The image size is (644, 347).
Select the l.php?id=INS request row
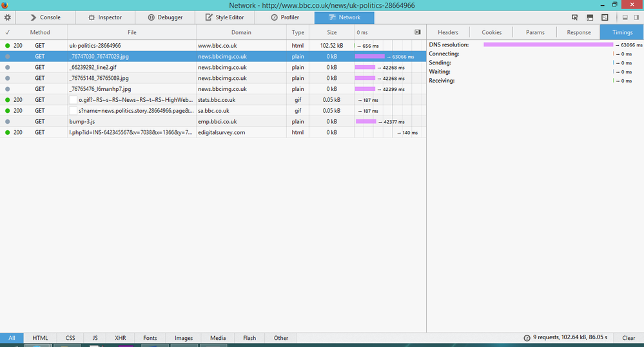(213, 132)
